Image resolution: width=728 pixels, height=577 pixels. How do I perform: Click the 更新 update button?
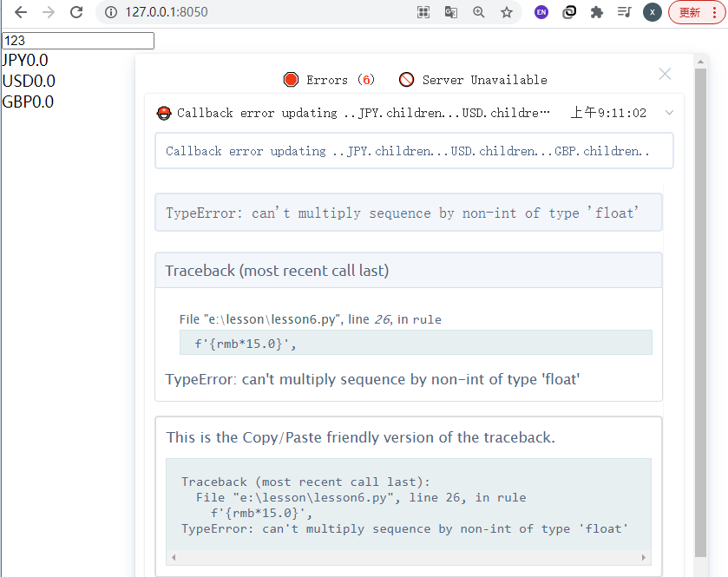[x=690, y=12]
